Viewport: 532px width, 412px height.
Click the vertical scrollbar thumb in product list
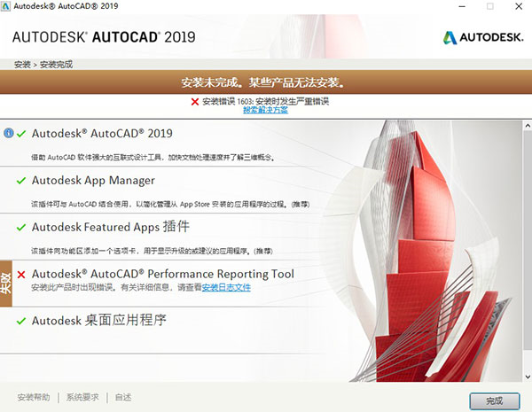point(528,241)
